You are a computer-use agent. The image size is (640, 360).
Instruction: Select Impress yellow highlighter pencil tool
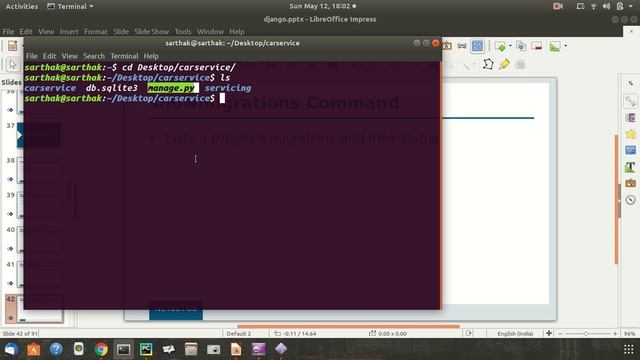504,64
